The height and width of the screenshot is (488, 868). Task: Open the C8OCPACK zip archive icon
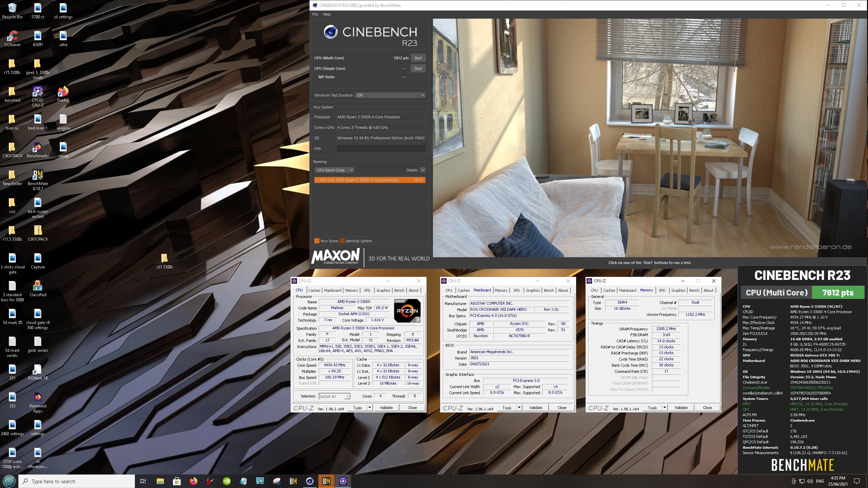point(38,233)
